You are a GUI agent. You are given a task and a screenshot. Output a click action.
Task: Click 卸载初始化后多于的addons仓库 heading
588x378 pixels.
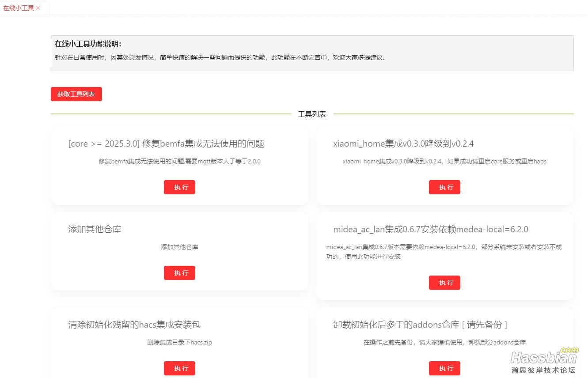(x=420, y=325)
